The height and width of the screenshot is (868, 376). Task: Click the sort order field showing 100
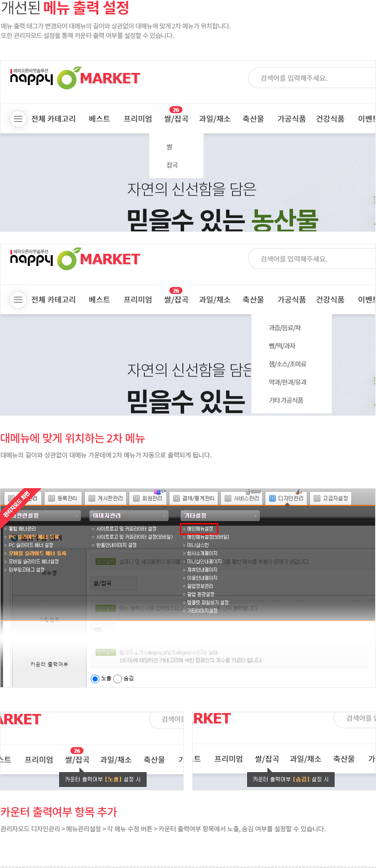(103, 630)
